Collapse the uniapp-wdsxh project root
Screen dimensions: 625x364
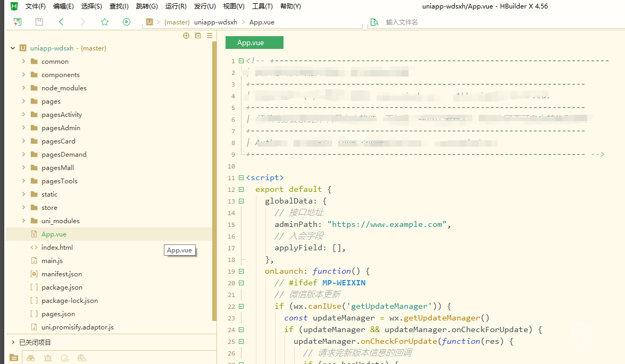pyautogui.click(x=13, y=48)
